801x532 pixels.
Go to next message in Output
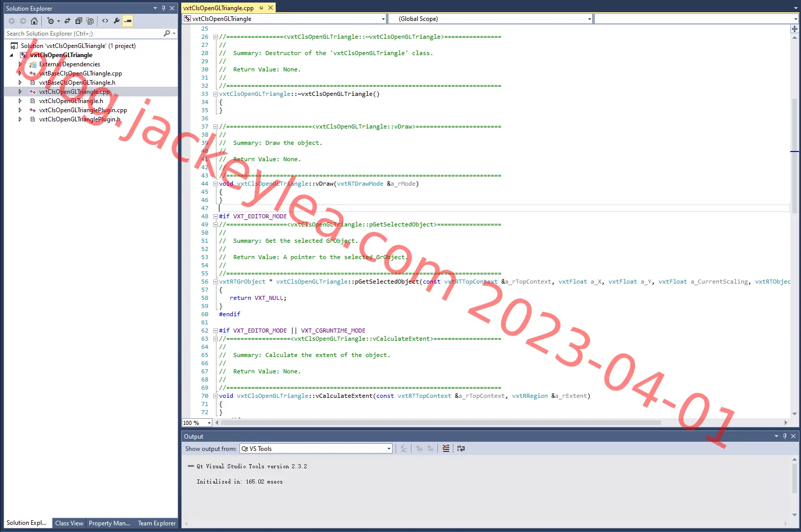(x=430, y=449)
